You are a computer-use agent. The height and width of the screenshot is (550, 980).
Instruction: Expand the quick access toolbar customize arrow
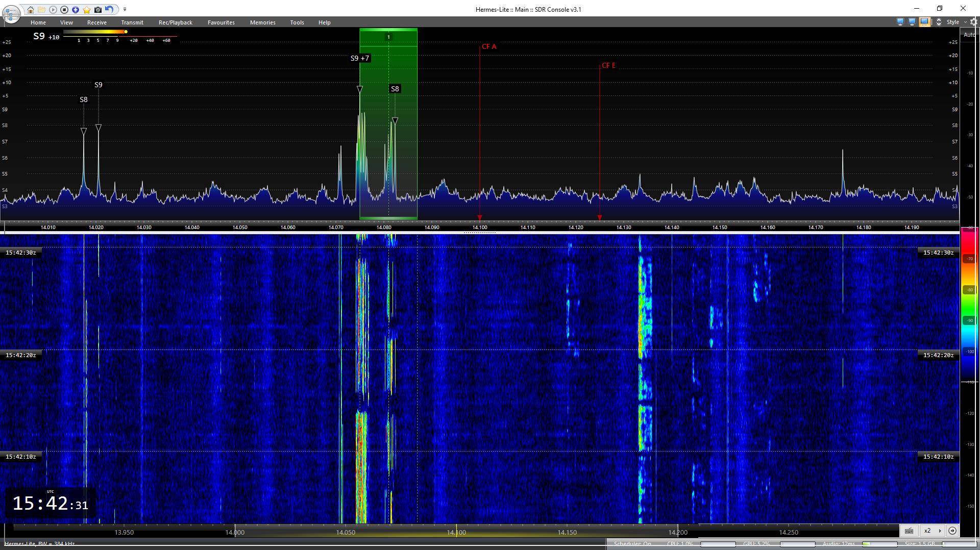pyautogui.click(x=125, y=10)
